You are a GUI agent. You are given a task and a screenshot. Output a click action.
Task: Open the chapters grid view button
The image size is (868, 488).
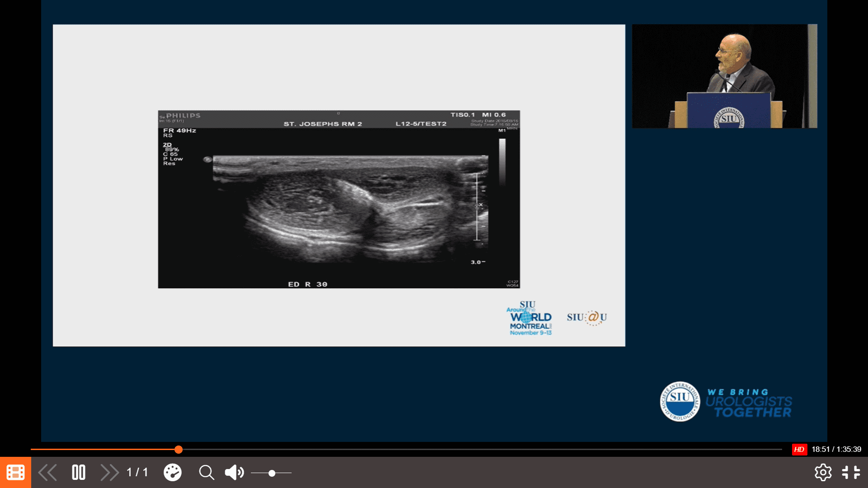coord(15,472)
